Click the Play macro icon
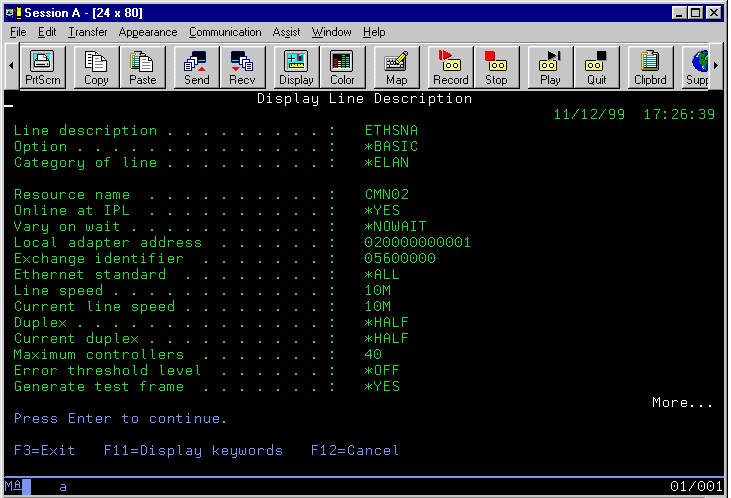The height and width of the screenshot is (498, 731). (550, 67)
